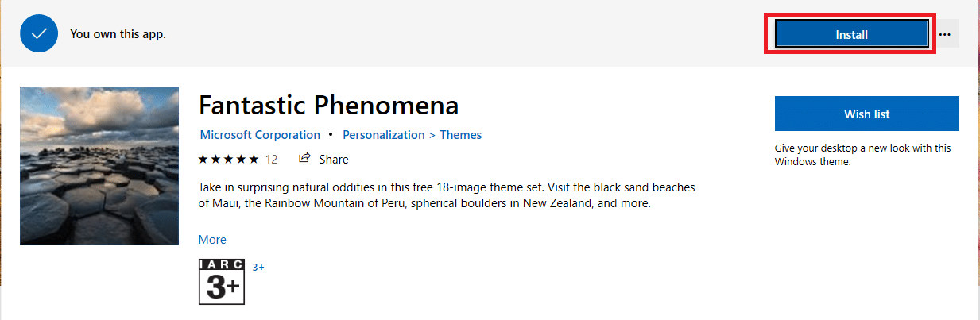Image resolution: width=980 pixels, height=320 pixels.
Task: Open the Themes subcategory link
Action: click(461, 135)
